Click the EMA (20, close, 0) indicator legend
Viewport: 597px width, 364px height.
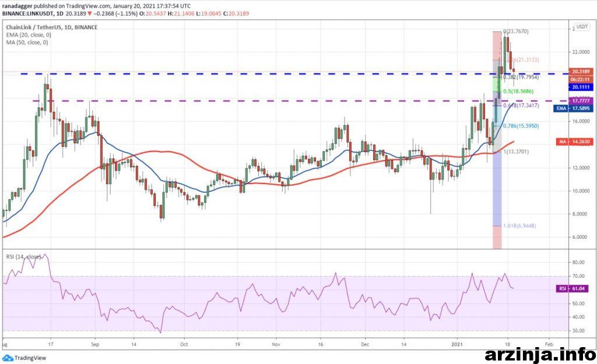[x=29, y=35]
